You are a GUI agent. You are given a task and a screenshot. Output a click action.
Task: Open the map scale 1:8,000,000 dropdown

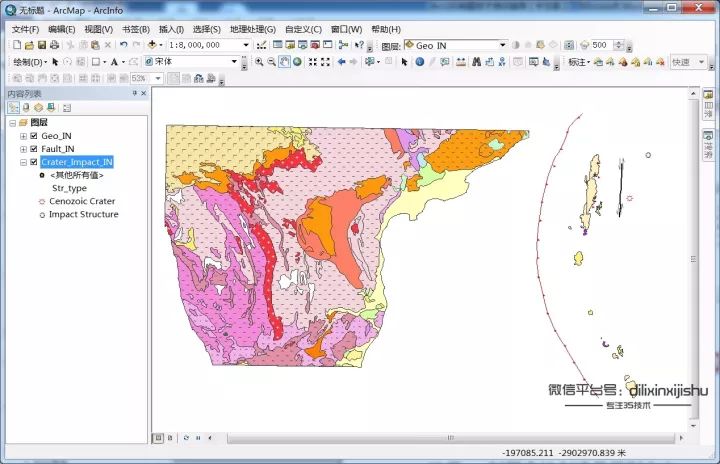(x=246, y=45)
